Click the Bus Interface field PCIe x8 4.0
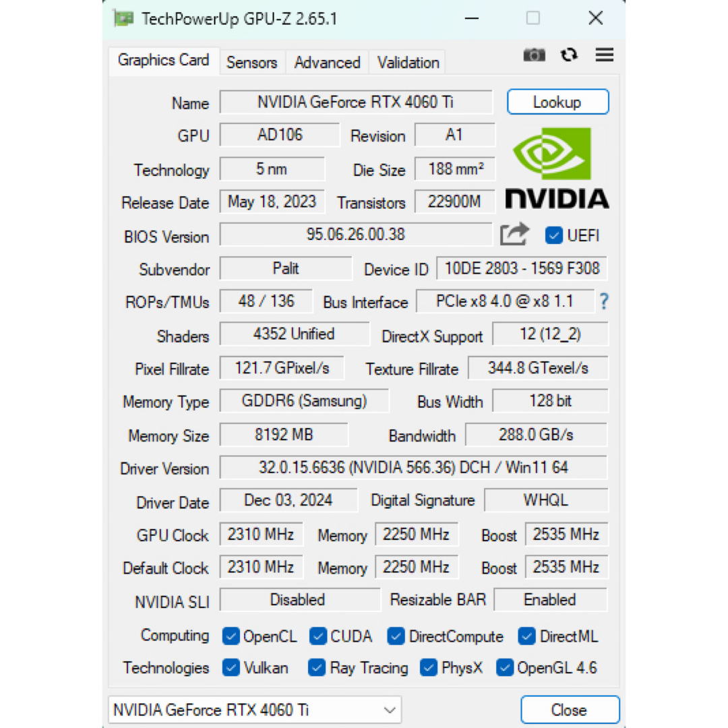This screenshot has height=728, width=728. pyautogui.click(x=505, y=301)
